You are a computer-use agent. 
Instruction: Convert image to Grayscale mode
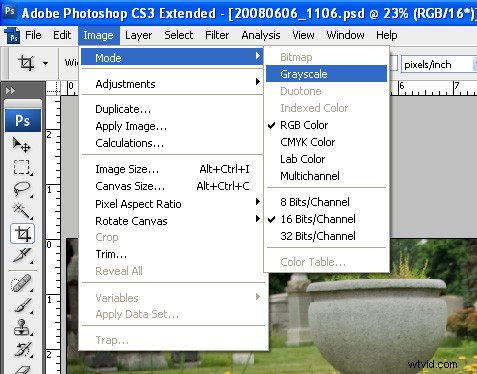(327, 74)
